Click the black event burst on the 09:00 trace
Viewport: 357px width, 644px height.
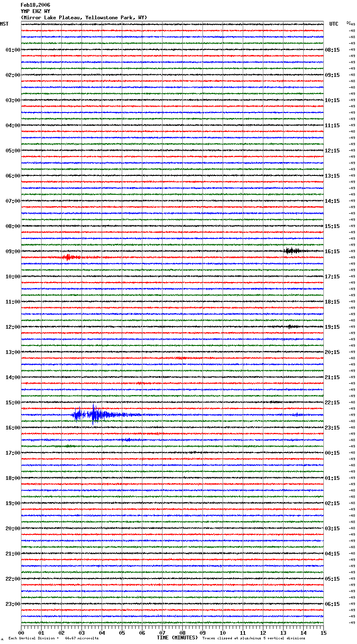pyautogui.click(x=293, y=251)
